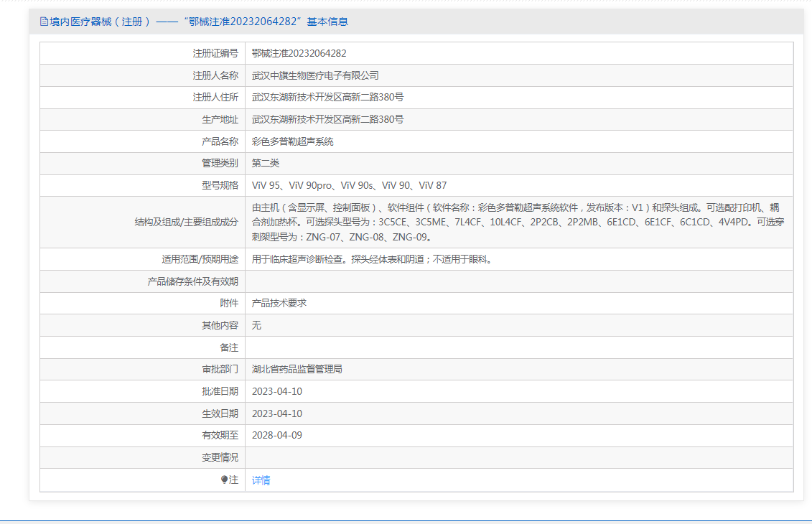The height and width of the screenshot is (524, 812).
Task: Click the 无 value in 其他内容 row
Action: 256,325
